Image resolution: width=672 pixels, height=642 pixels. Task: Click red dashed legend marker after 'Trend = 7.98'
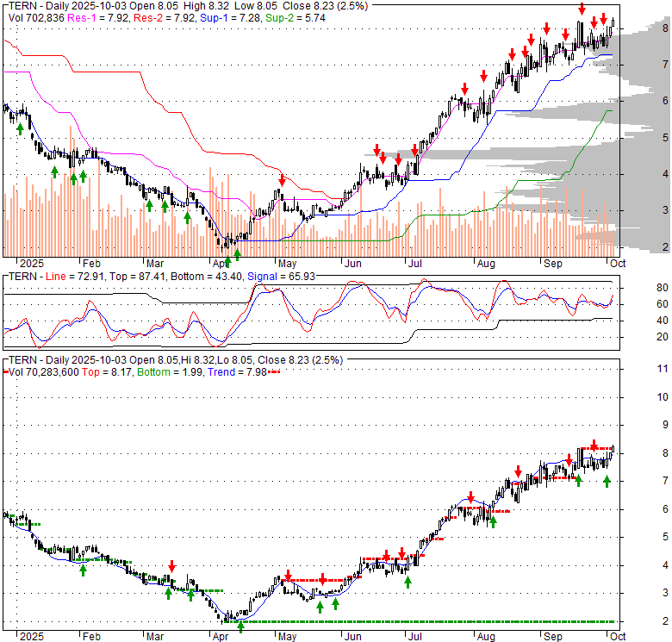pos(274,372)
